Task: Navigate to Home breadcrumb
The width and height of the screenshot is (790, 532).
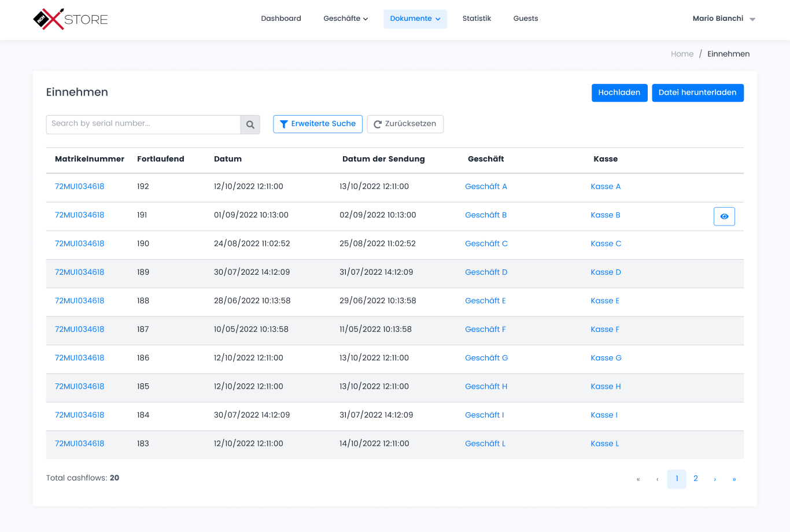Action: (x=682, y=54)
